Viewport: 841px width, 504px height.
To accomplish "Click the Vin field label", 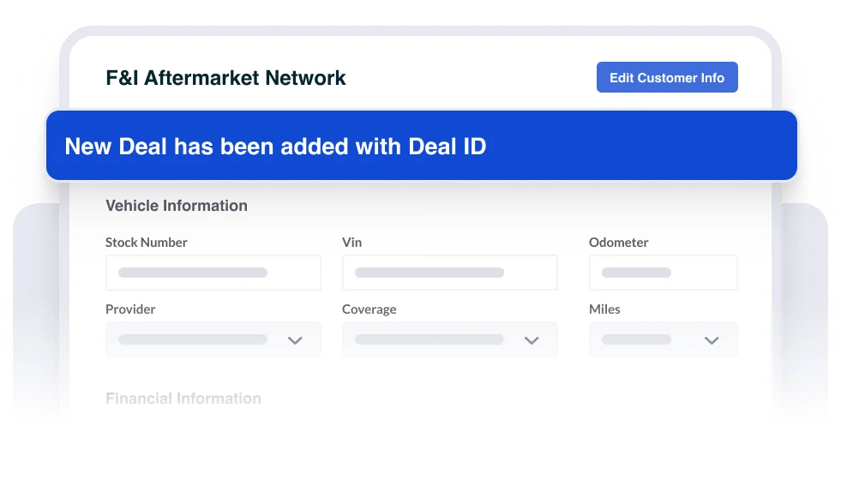I will click(351, 243).
